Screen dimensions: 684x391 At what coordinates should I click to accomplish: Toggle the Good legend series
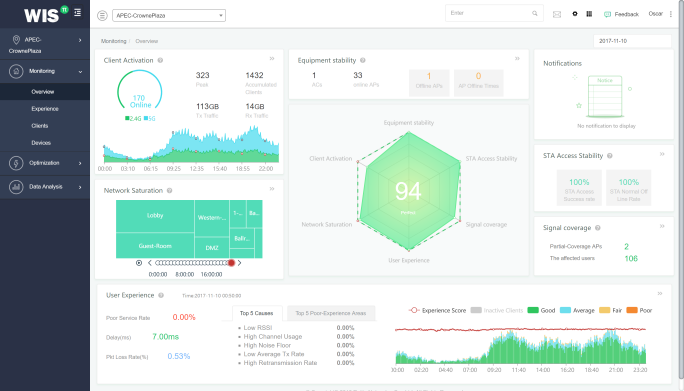[541, 311]
